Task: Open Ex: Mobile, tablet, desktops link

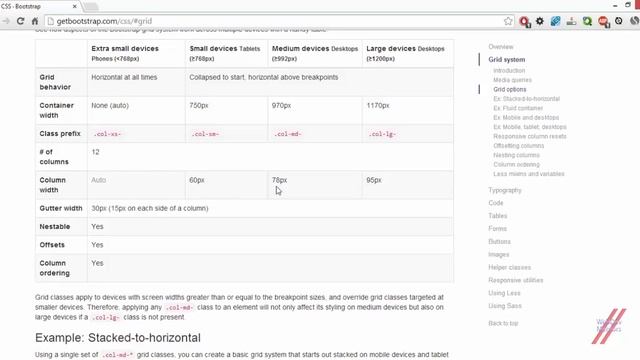Action: pos(530,127)
